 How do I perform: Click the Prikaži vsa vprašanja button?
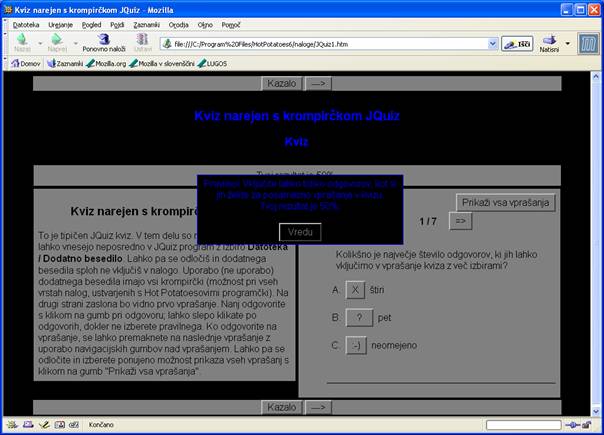[x=505, y=202]
